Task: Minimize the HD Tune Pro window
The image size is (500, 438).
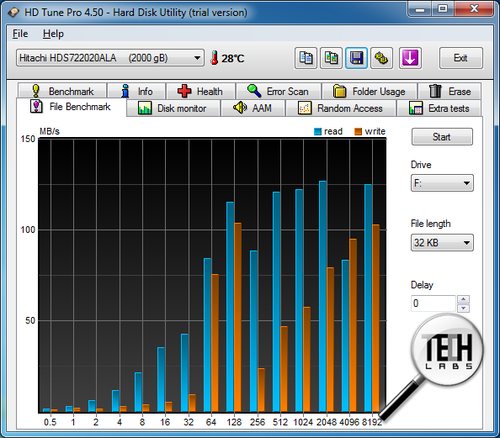Action: pos(420,9)
